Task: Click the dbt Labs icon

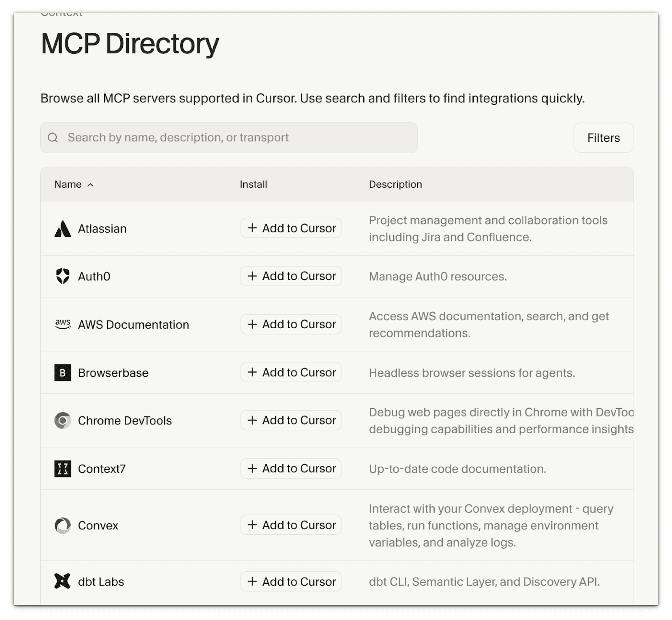Action: click(x=62, y=582)
